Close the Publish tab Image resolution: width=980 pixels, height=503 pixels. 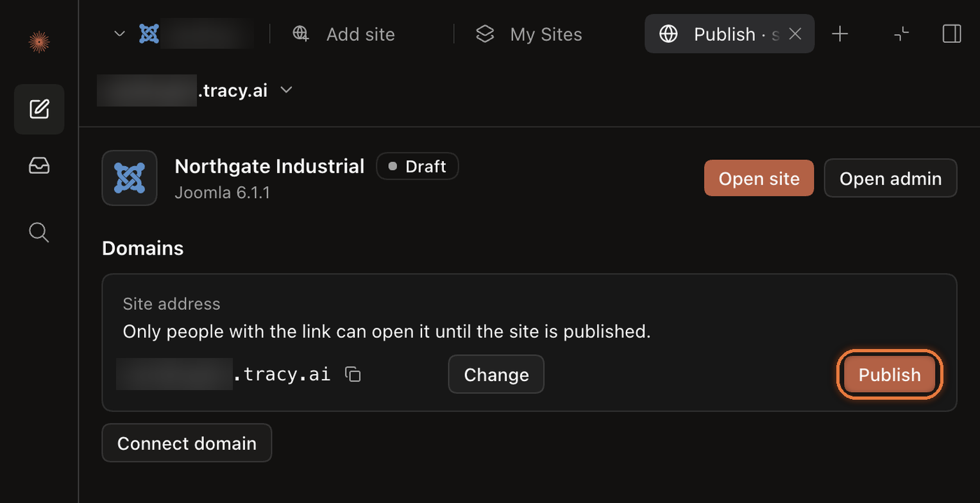pyautogui.click(x=795, y=34)
